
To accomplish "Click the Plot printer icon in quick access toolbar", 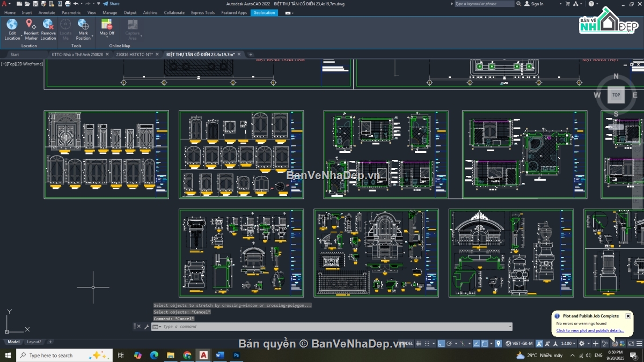I will point(68,4).
